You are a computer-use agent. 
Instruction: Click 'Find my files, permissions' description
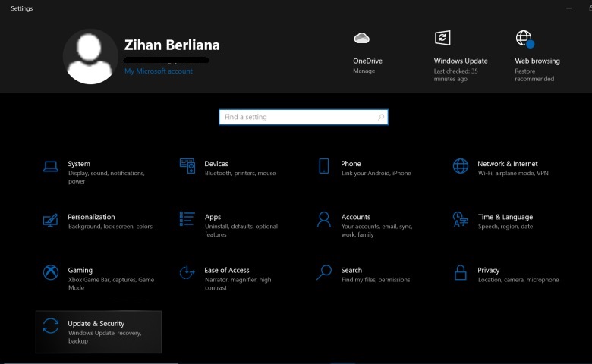(376, 280)
